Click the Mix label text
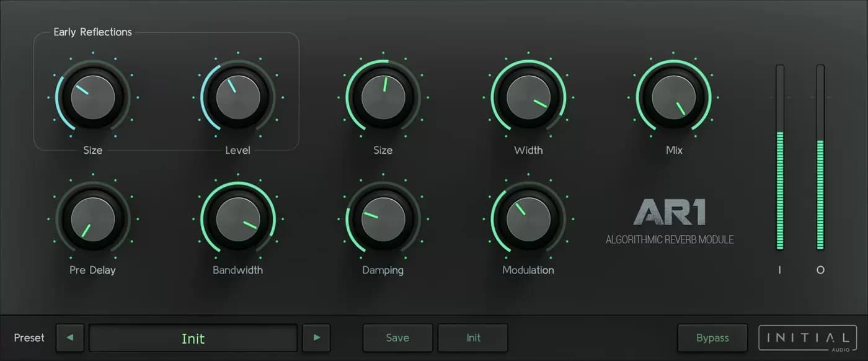Viewport: 868px width, 361px height. (674, 150)
